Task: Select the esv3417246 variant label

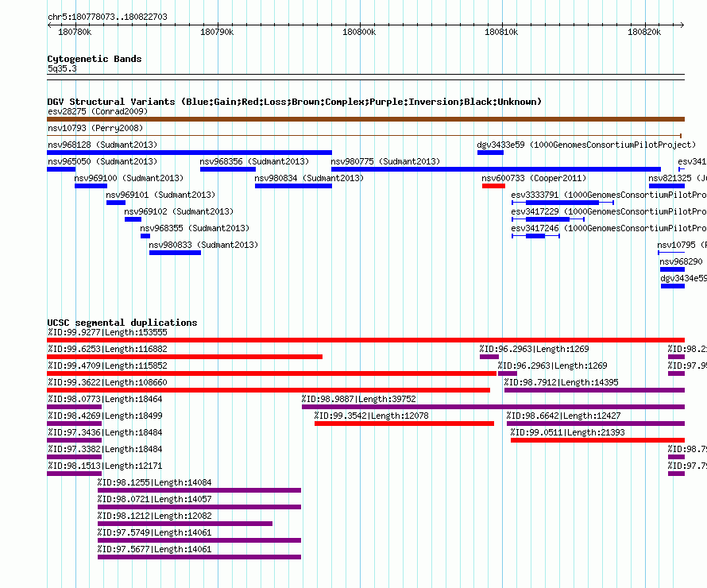Action: point(608,228)
